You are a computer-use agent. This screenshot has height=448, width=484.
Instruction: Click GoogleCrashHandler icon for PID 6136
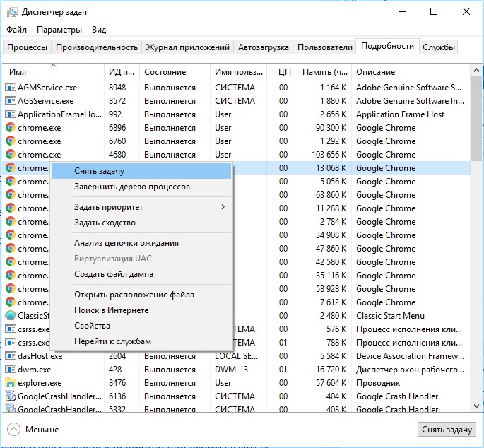click(10, 396)
